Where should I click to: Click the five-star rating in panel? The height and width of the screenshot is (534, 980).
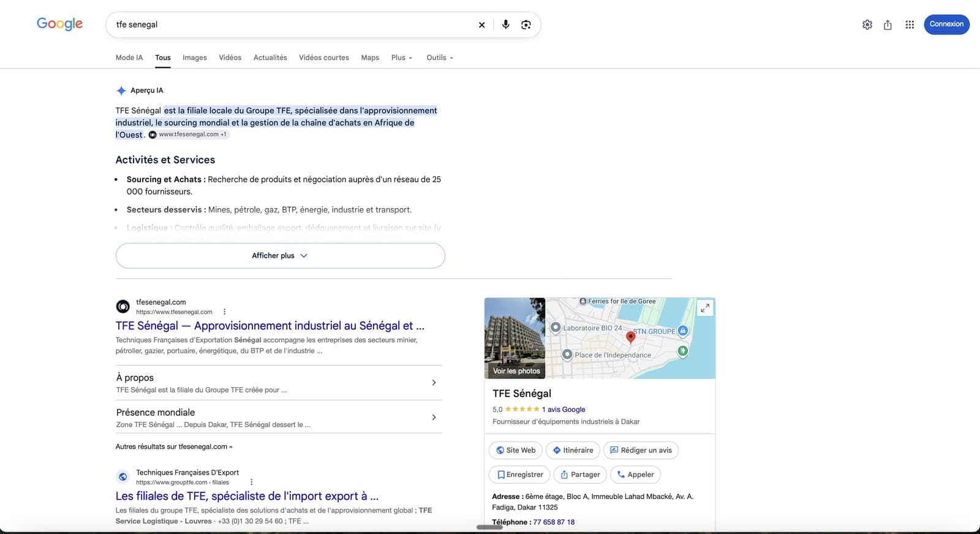(x=522, y=410)
